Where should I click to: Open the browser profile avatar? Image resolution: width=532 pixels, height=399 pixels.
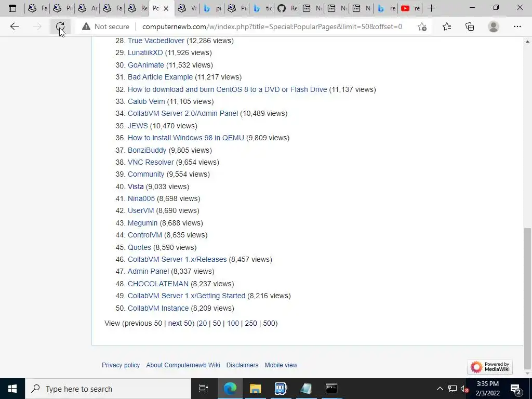(494, 26)
